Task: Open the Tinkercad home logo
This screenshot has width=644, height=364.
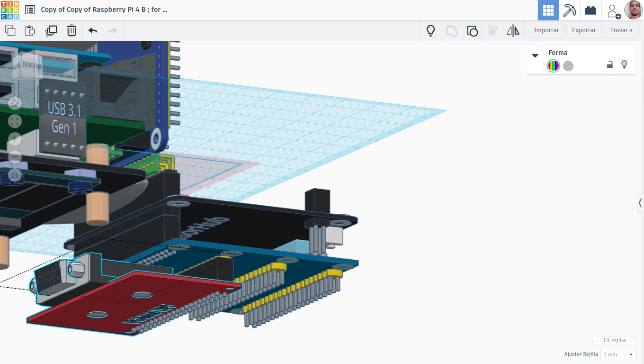Action: click(10, 9)
